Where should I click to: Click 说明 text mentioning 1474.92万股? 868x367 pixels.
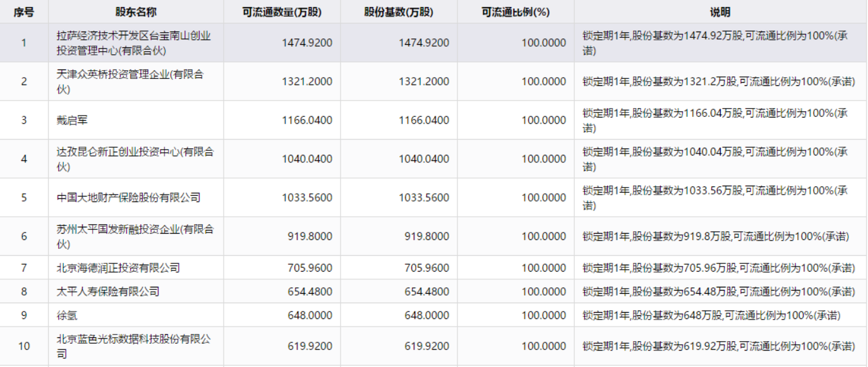point(715,43)
